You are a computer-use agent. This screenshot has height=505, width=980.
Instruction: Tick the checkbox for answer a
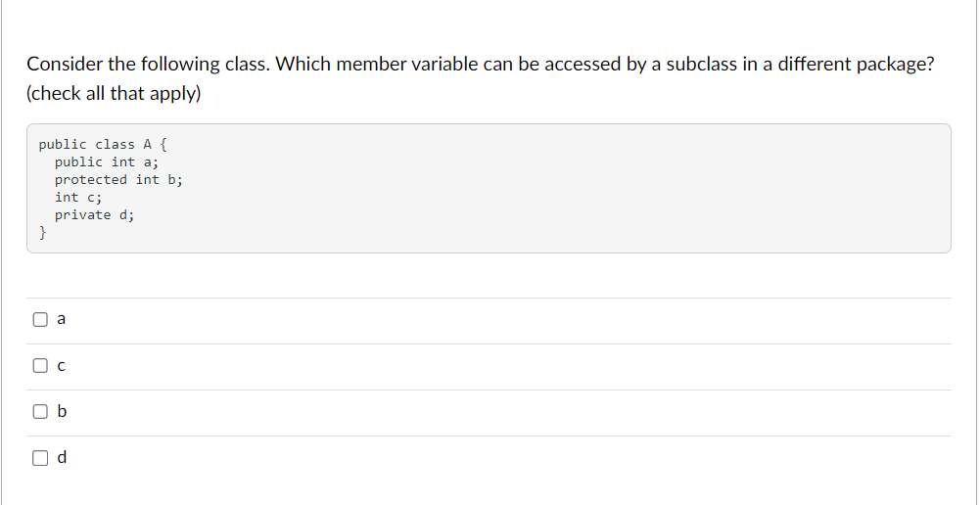[40, 319]
